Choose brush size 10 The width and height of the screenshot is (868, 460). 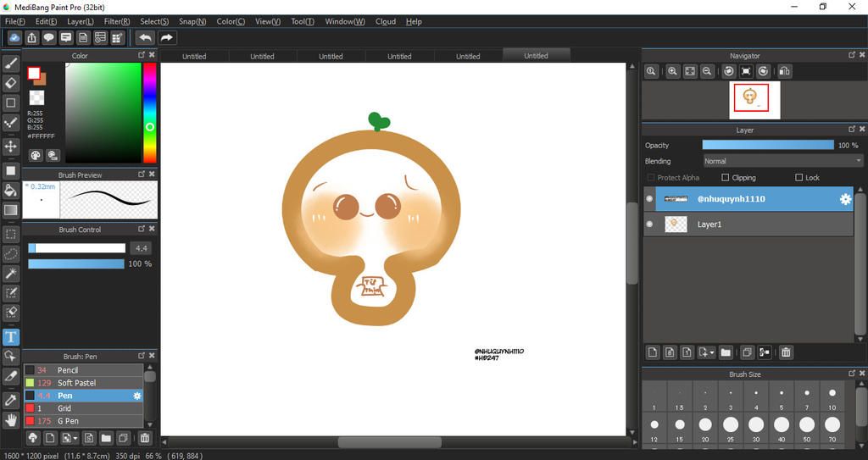tap(832, 397)
